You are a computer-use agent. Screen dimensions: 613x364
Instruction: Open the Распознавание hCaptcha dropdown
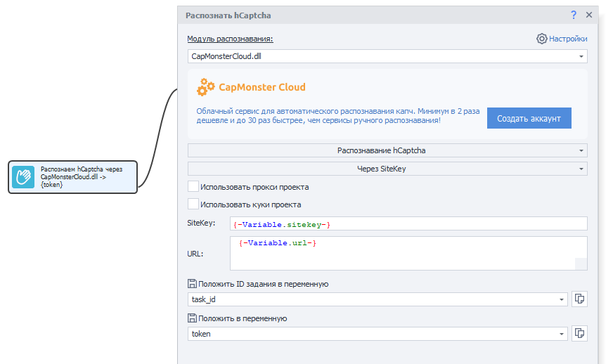point(387,150)
